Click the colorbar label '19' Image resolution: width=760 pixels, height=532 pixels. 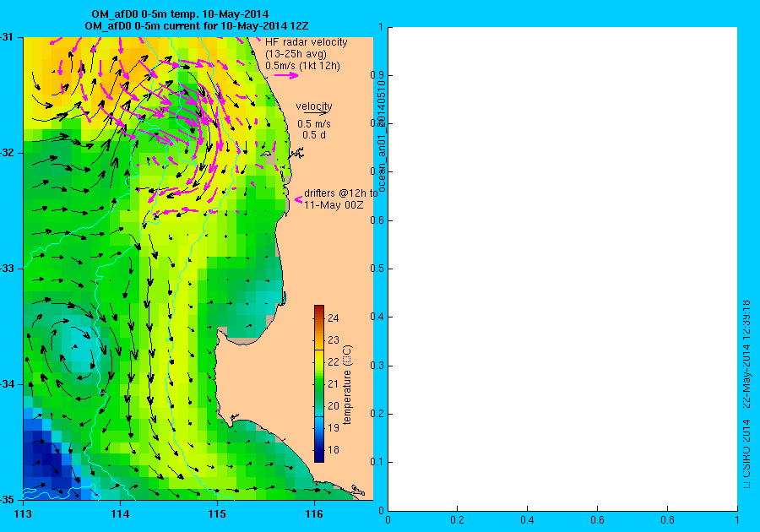pos(334,428)
